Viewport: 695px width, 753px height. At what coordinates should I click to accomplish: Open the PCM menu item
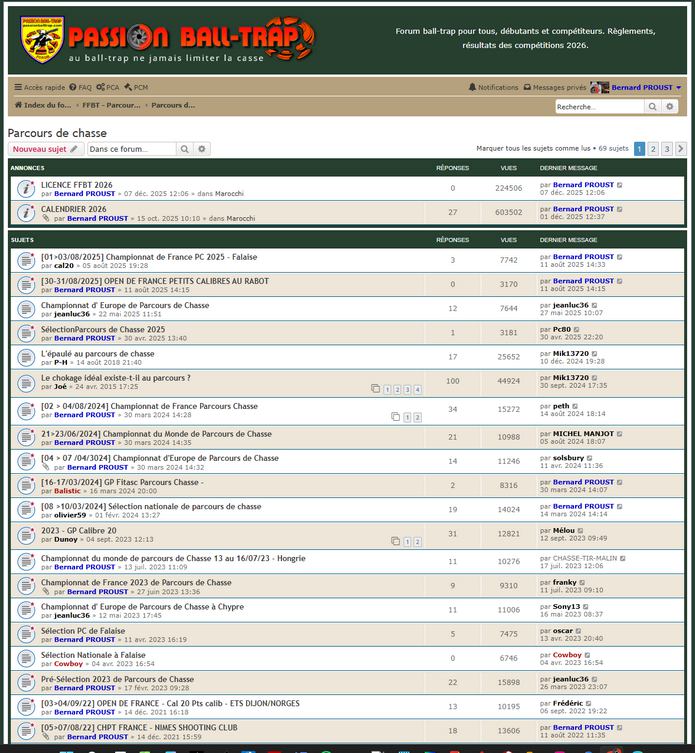pyautogui.click(x=136, y=88)
